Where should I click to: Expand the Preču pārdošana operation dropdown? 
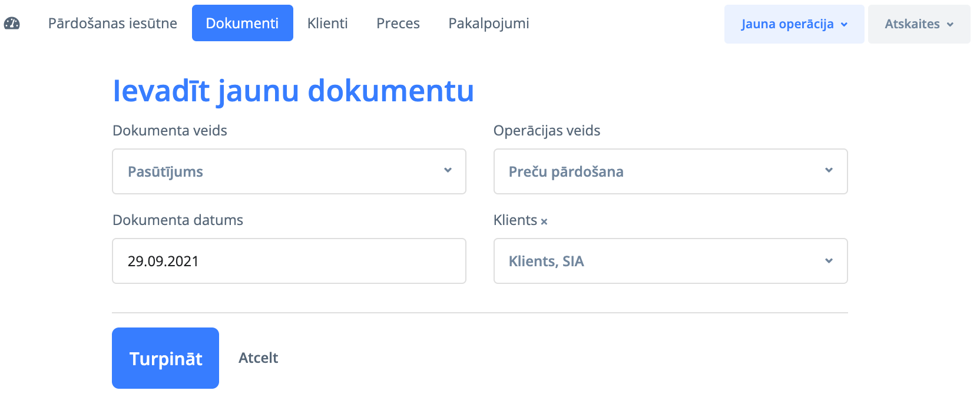(x=670, y=171)
